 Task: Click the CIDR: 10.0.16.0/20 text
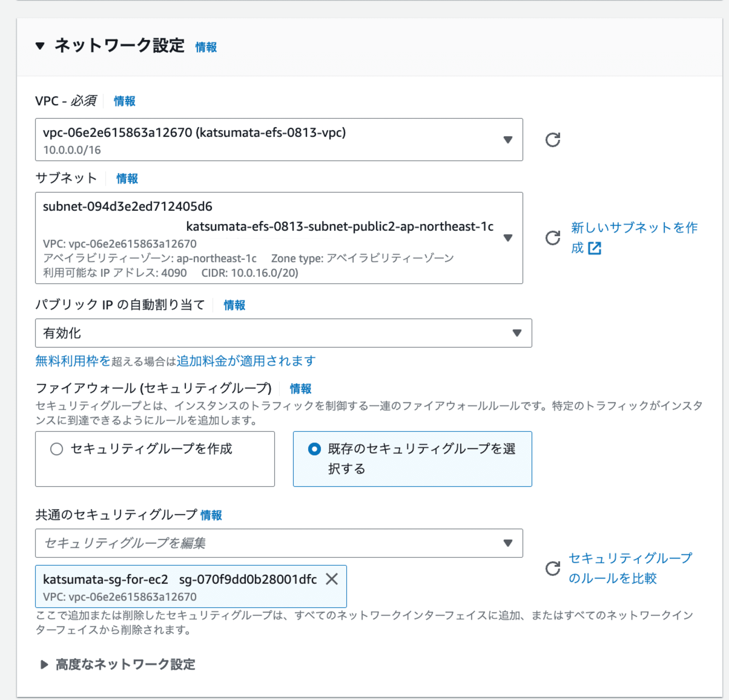[x=250, y=273]
